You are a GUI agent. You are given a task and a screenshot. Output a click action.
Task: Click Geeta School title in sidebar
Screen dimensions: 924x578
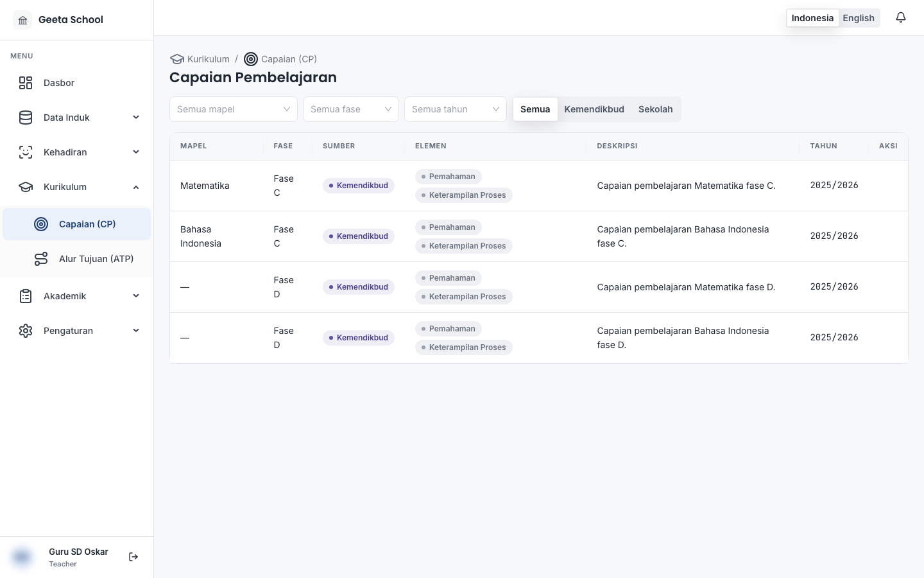pos(71,20)
